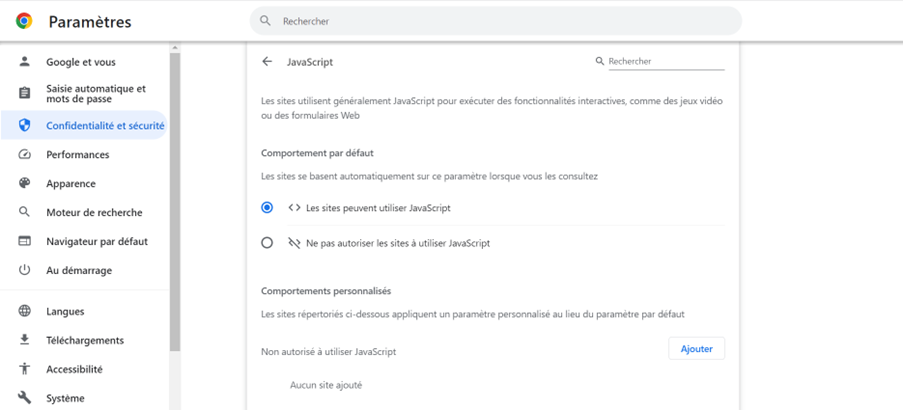Open Confidentialité et sécurité section
Screen dimensions: 903x410
[x=105, y=126]
